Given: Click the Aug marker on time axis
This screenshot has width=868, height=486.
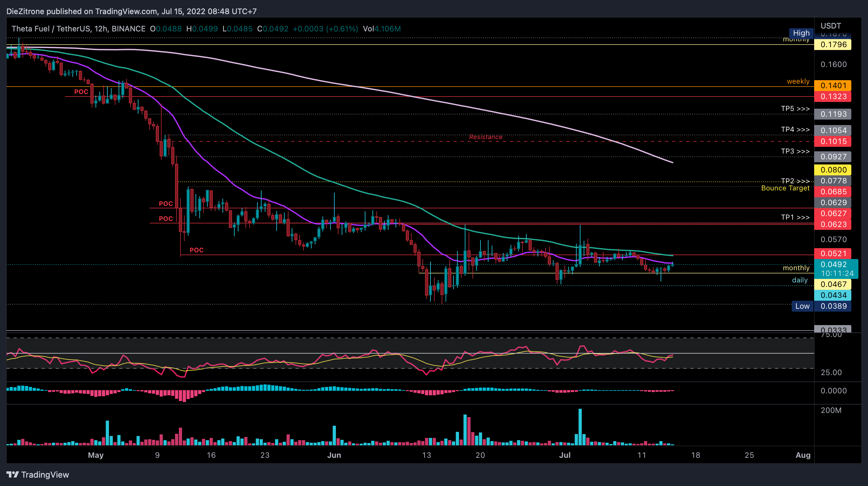Looking at the screenshot, I should point(803,455).
